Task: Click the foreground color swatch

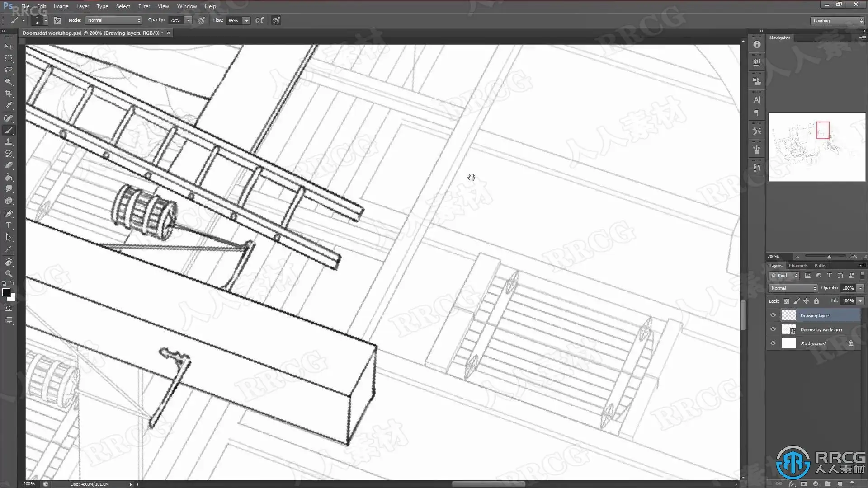Action: 6,292
